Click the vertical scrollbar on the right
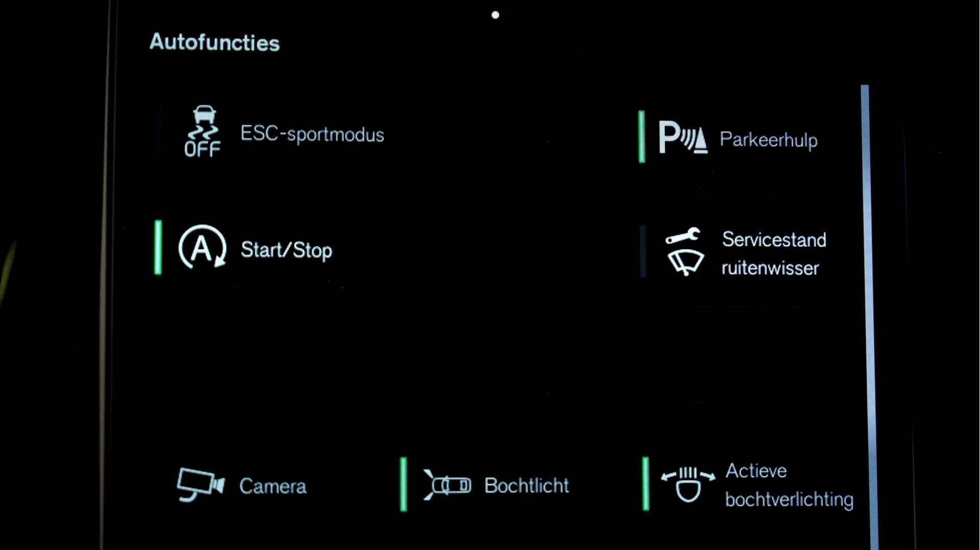Screen dimensions: 980x550 869,317
